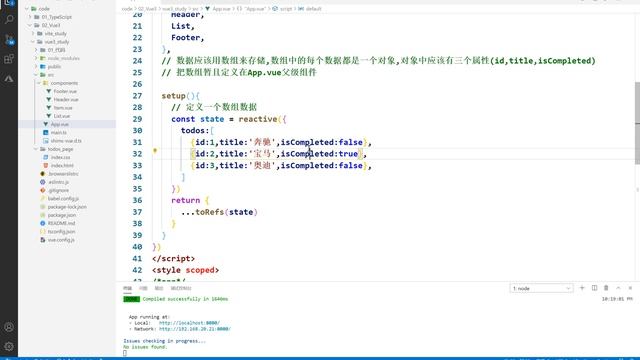The image size is (640, 360).
Task: Open main.ts in the file tree
Action: pos(58,133)
